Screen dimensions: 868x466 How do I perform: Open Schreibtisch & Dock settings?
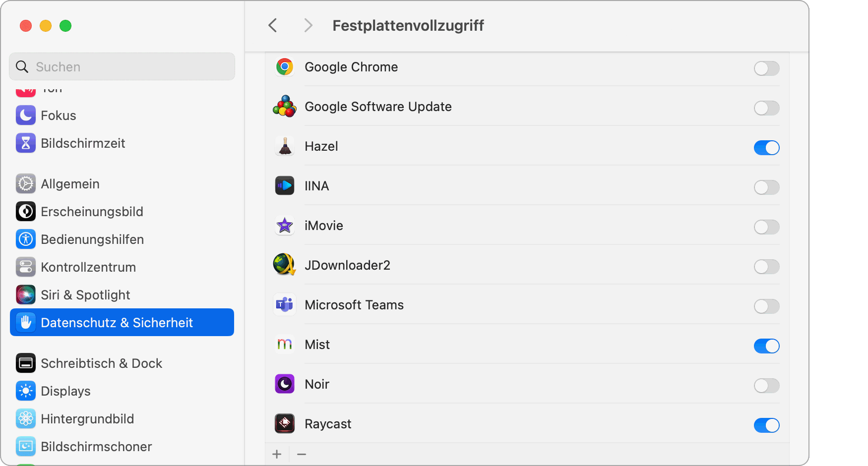coord(122,363)
